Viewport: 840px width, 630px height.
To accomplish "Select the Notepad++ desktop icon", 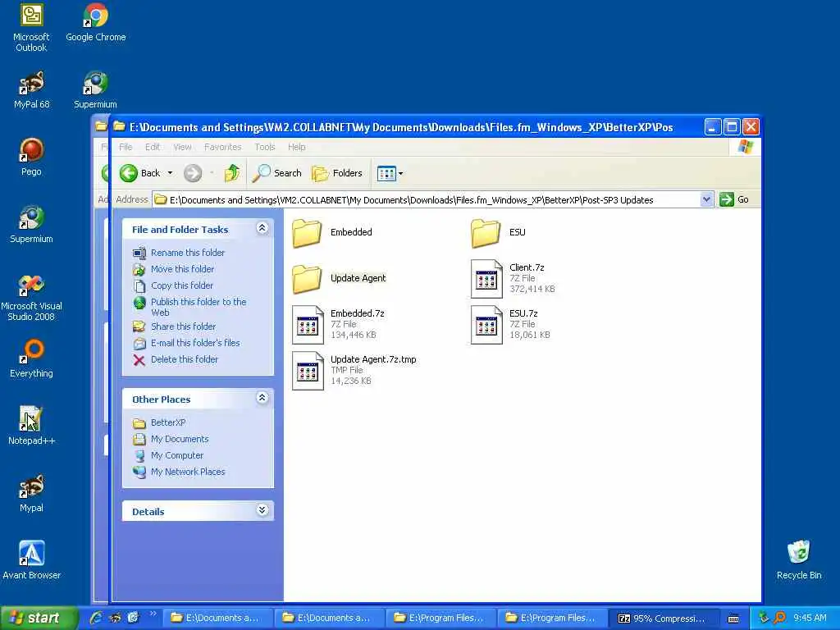I will pos(31,426).
